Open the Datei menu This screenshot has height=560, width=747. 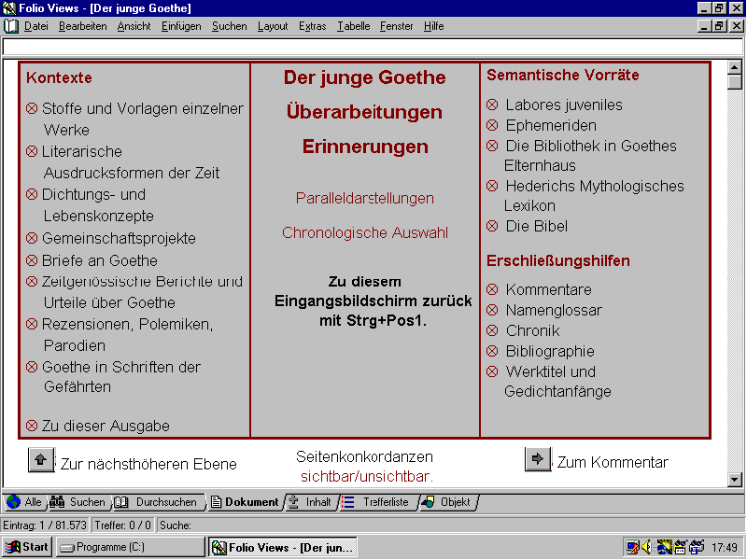click(x=36, y=26)
